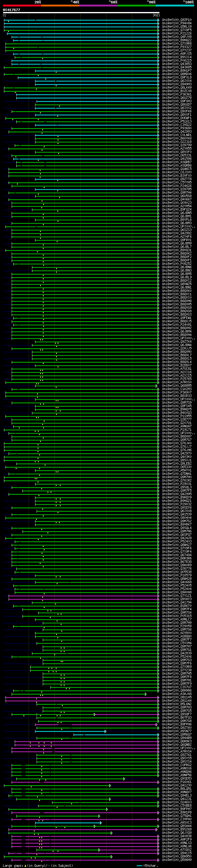197x868 pixels.
Task: Click the UniRef100_B4G0Q3 label
Action: tap(177, 413)
